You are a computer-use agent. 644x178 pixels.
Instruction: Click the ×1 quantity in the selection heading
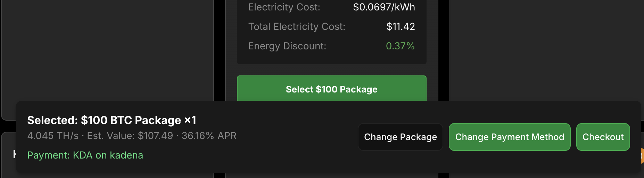[190, 120]
